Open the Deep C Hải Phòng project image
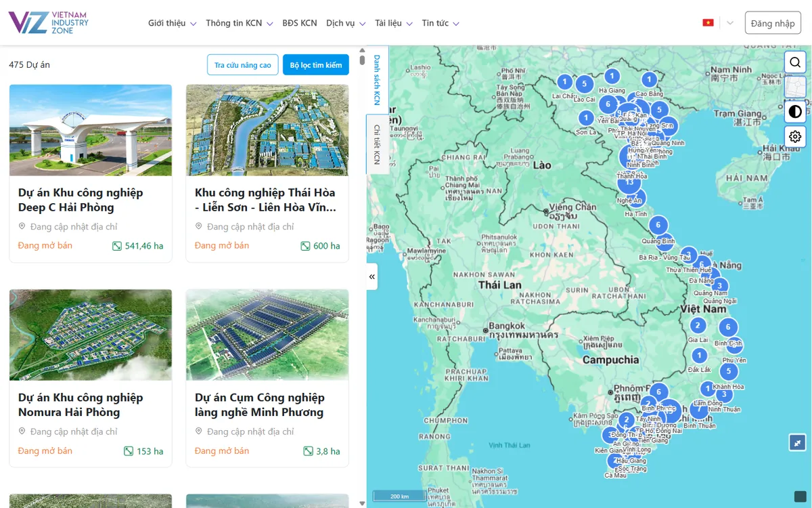This screenshot has height=508, width=812. pyautogui.click(x=91, y=130)
